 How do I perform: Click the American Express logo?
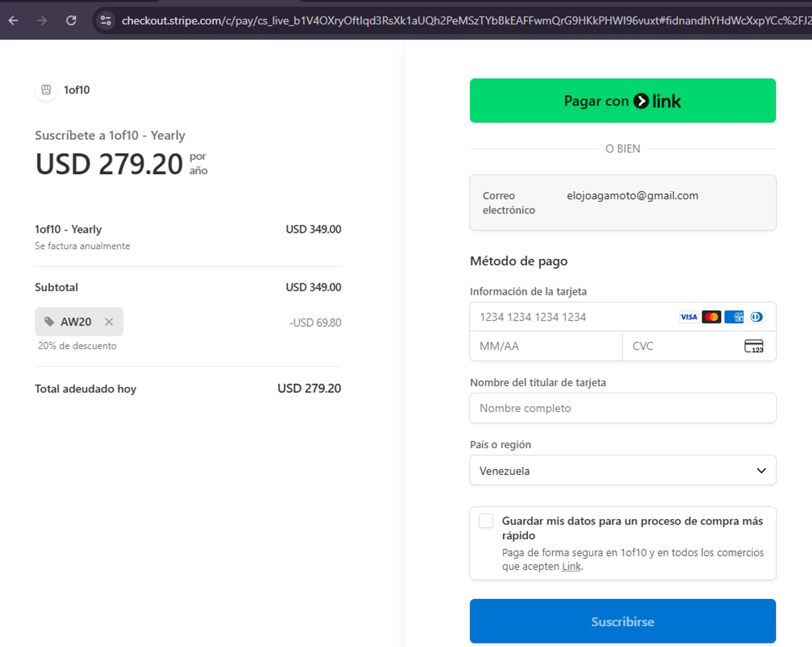(734, 317)
